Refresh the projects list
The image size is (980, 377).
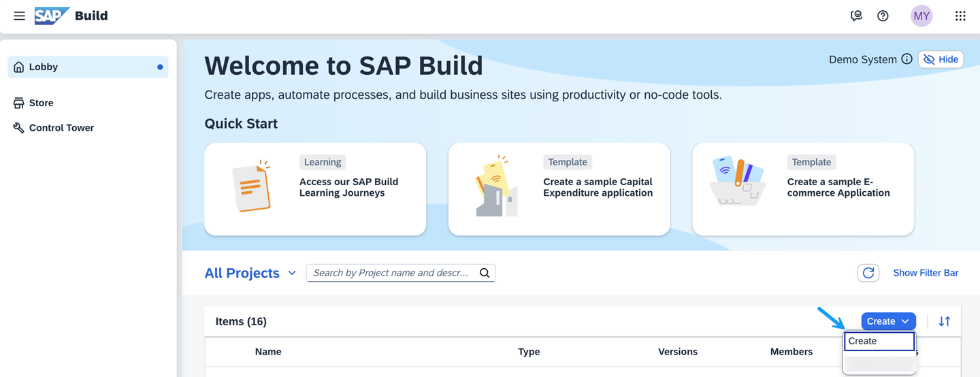pos(868,273)
